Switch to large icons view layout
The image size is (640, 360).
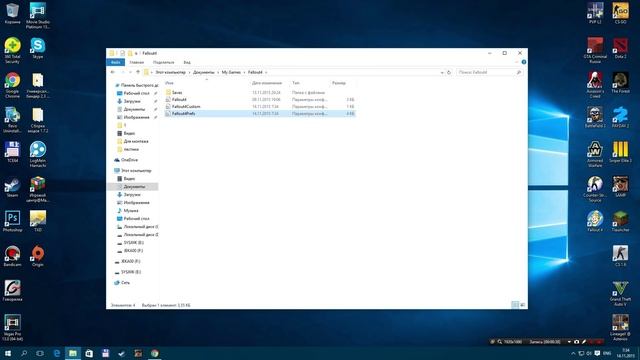tap(522, 305)
